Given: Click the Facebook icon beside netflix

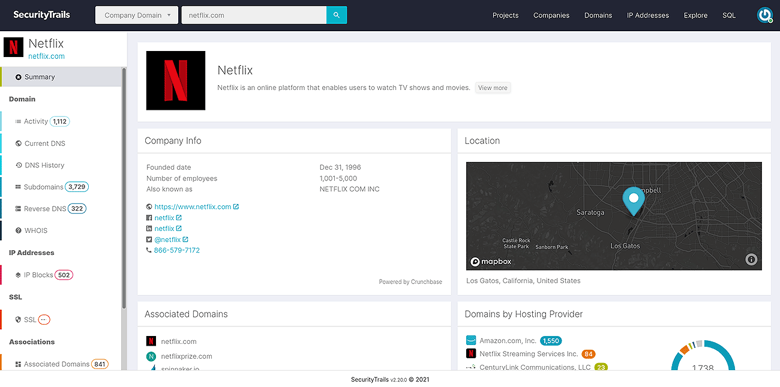Looking at the screenshot, I should point(149,217).
